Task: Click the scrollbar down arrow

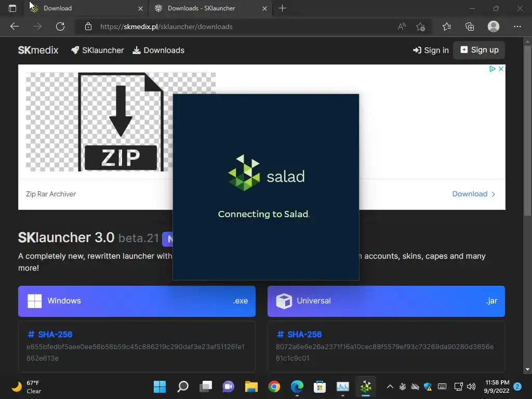Action: tap(527, 369)
